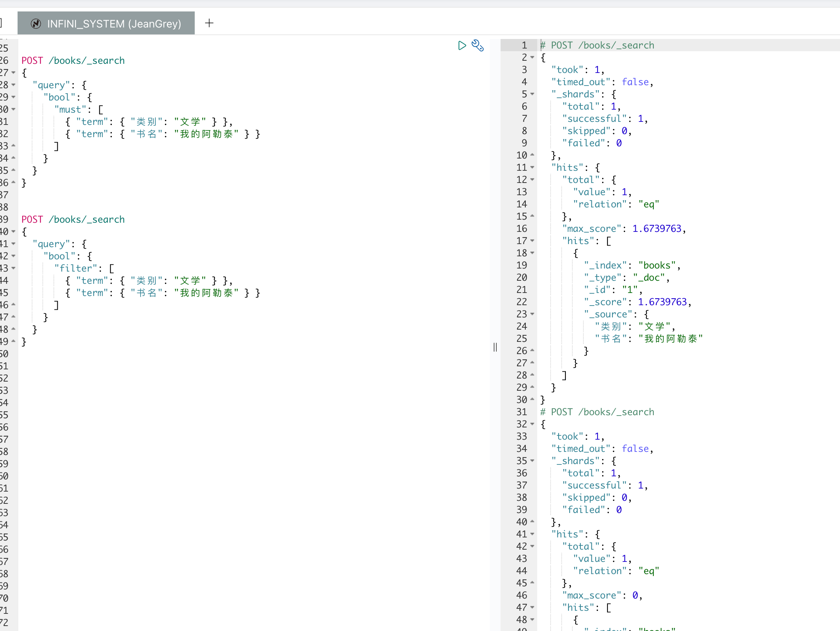Click the plus icon to add tab
Image resolution: width=840 pixels, height=631 pixels.
point(209,23)
